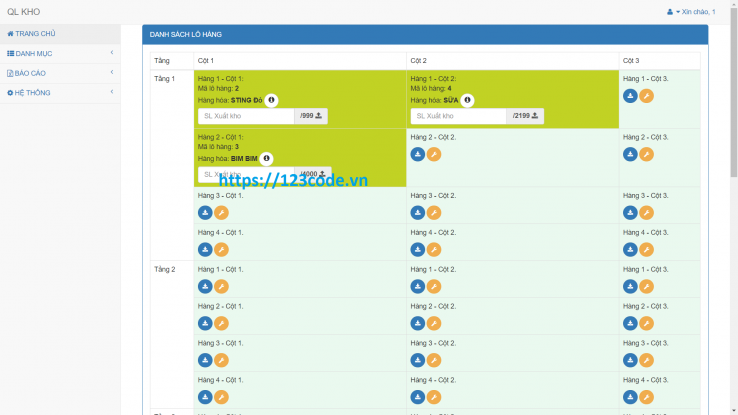The image size is (738, 415).
Task: Expand the DANH MỤC sidebar menu
Action: 60,53
